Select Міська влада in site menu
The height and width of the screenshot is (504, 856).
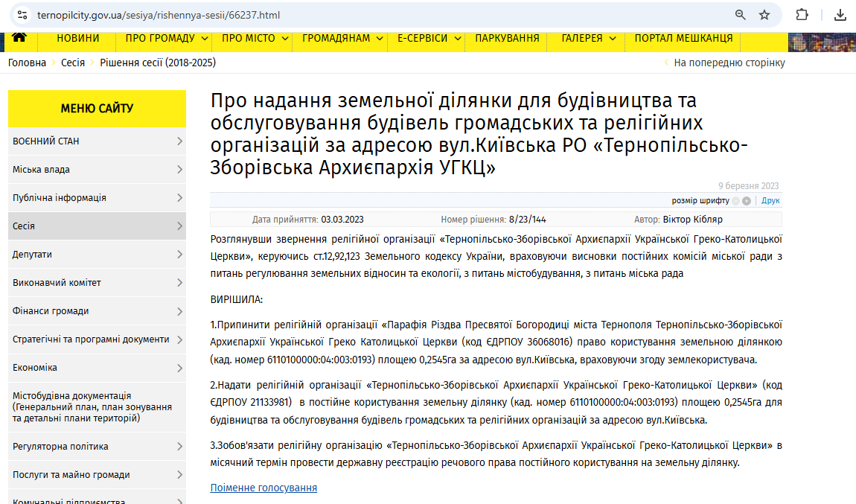pos(98,170)
